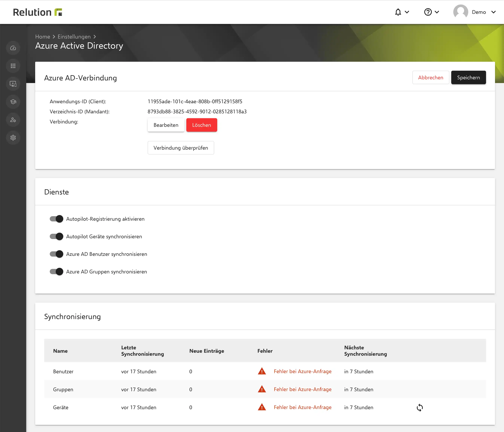Click 'vor 17 Stunden' in Benutzer row

tap(139, 371)
